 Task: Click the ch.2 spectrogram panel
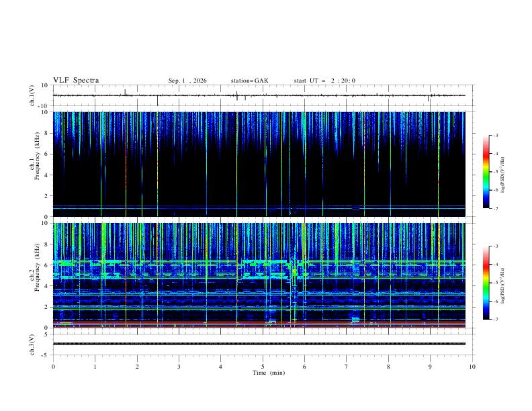259,275
